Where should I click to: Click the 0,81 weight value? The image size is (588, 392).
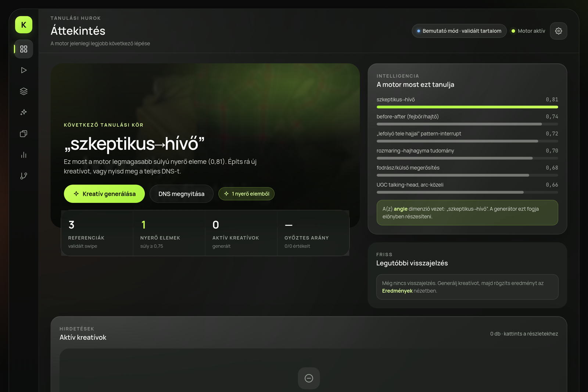click(x=552, y=100)
